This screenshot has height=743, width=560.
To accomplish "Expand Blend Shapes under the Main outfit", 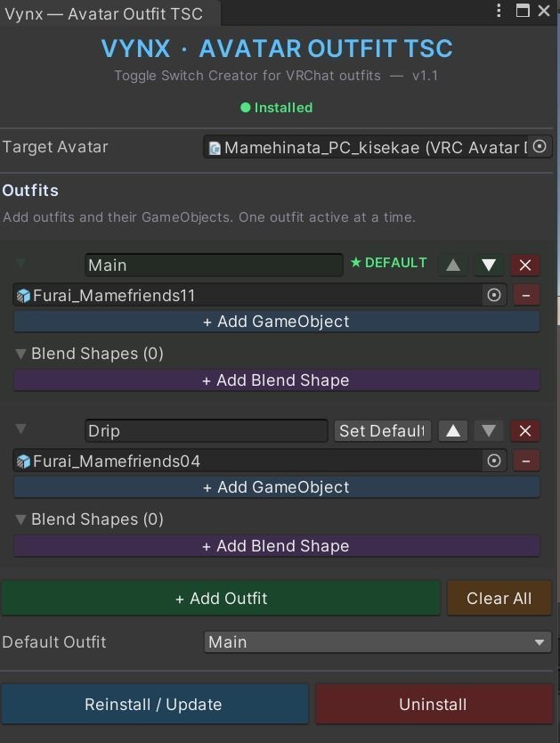I will (20, 354).
